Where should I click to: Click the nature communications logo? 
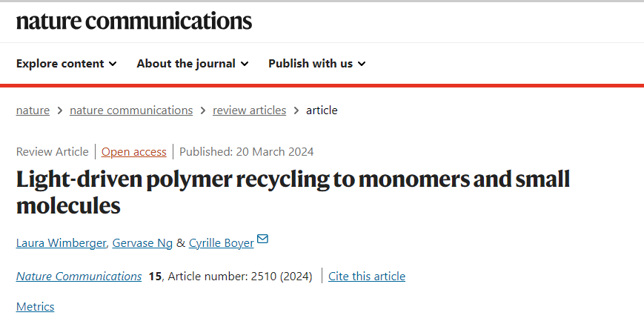(134, 22)
